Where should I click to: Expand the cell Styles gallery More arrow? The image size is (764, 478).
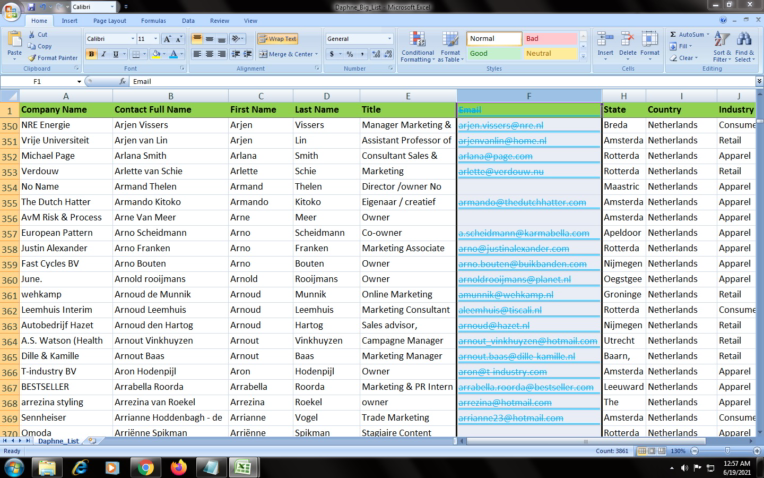(x=583, y=57)
